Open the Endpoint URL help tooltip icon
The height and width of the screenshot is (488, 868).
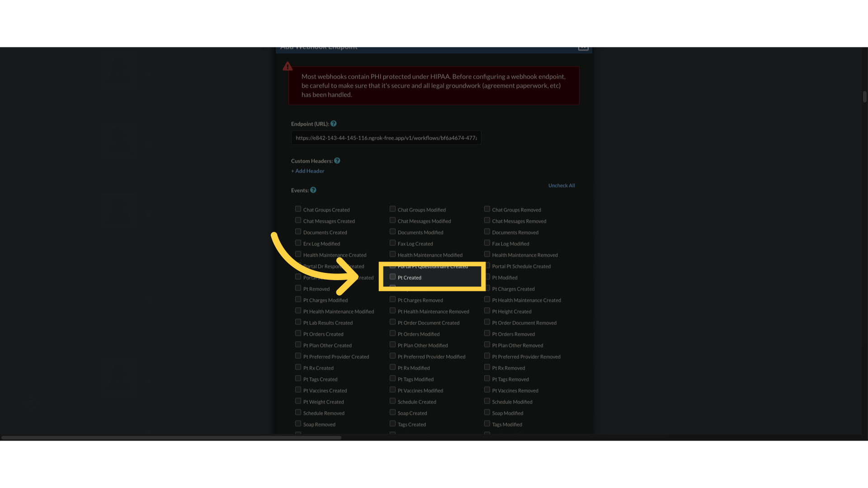[333, 123]
